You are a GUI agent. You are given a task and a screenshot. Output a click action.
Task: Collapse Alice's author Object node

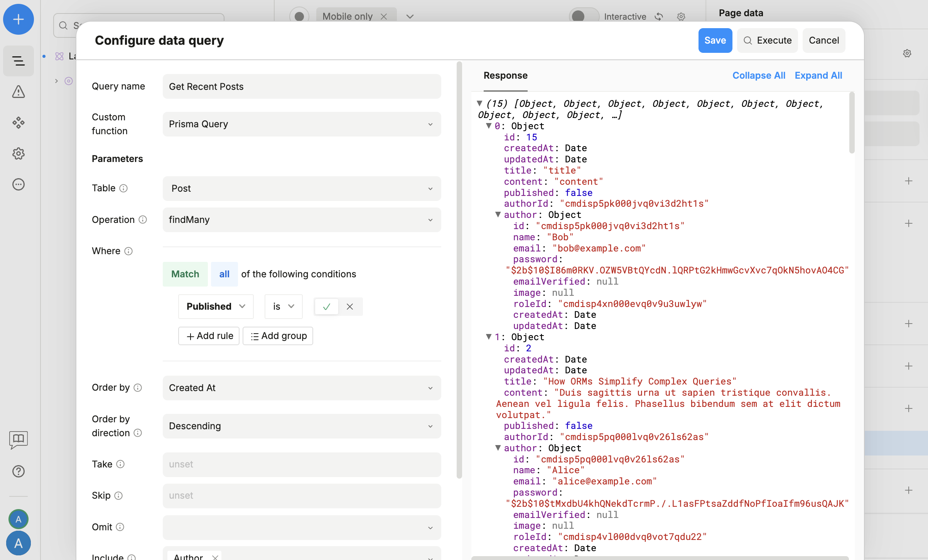[x=498, y=448]
